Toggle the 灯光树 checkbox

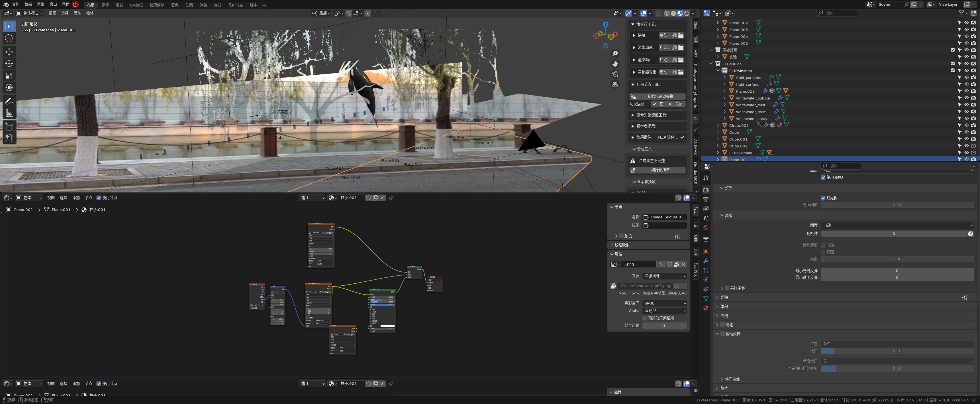tap(823, 198)
